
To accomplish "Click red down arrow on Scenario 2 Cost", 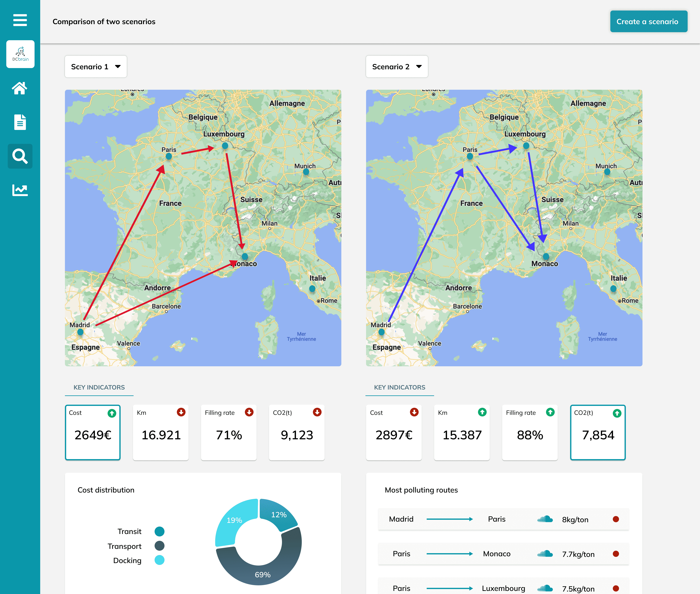I will coord(414,412).
